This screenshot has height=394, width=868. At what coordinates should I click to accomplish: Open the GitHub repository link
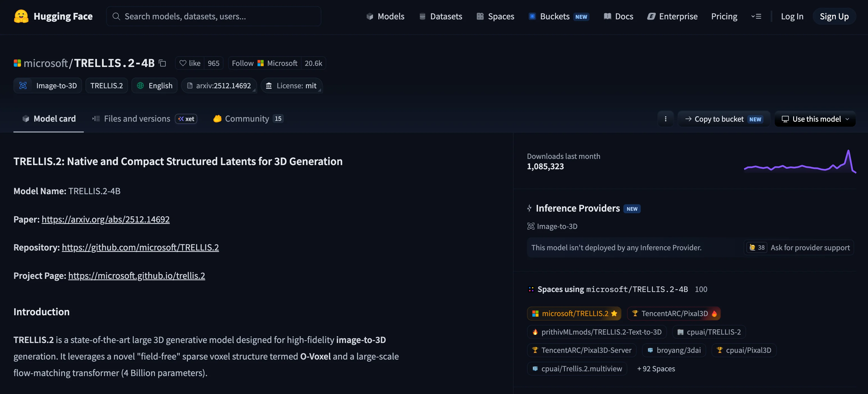coord(140,247)
